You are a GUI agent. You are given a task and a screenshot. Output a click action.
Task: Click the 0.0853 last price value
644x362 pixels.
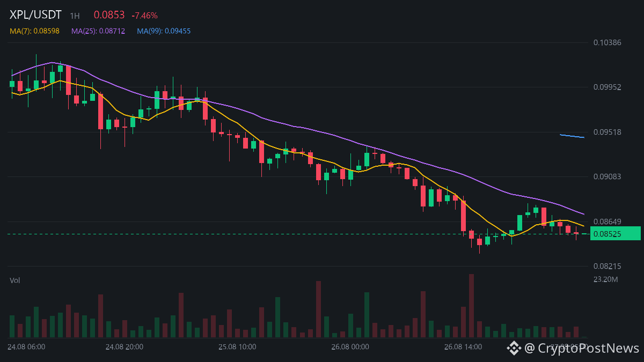[x=109, y=16]
